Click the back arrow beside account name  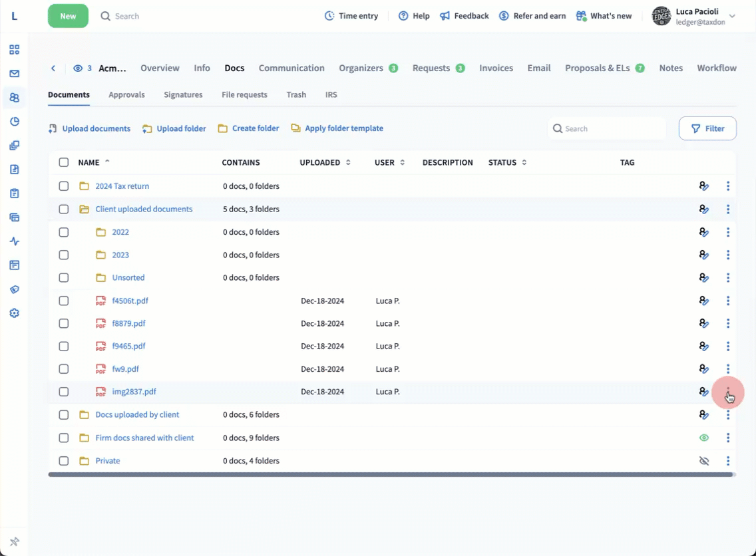tap(53, 69)
